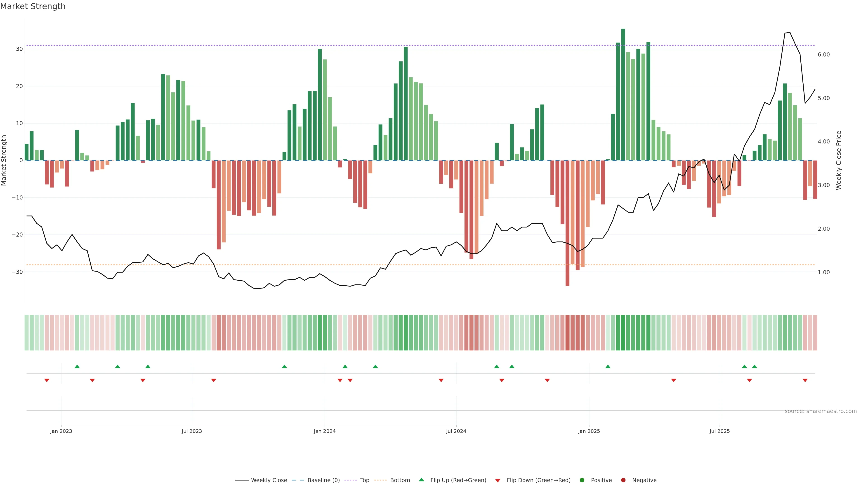
Task: Click the green Positive circle legend icon
Action: (582, 480)
